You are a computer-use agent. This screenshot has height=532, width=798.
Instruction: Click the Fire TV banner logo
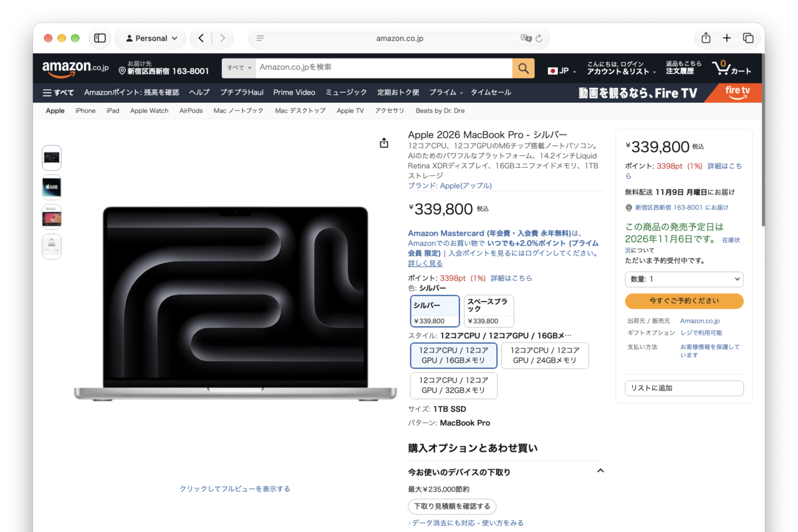point(738,92)
